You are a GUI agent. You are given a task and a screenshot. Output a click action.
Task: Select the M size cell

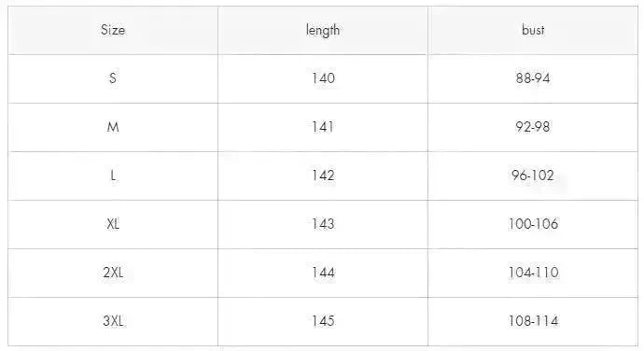(113, 127)
